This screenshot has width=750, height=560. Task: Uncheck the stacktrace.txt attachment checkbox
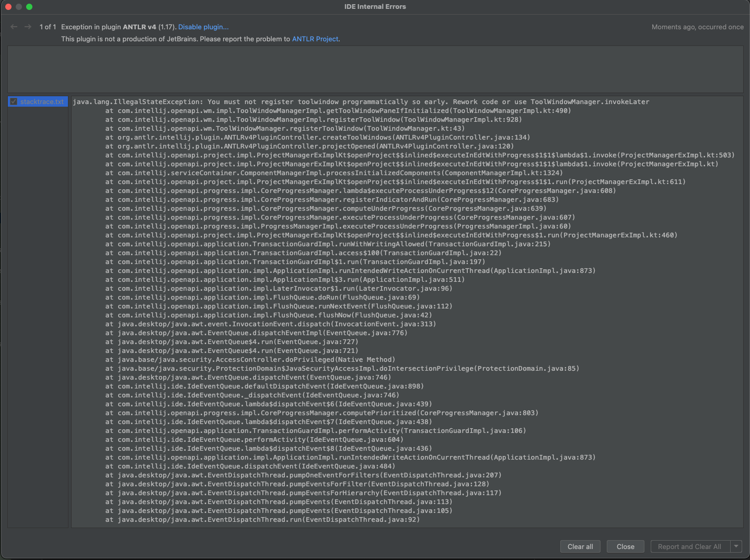(x=14, y=101)
